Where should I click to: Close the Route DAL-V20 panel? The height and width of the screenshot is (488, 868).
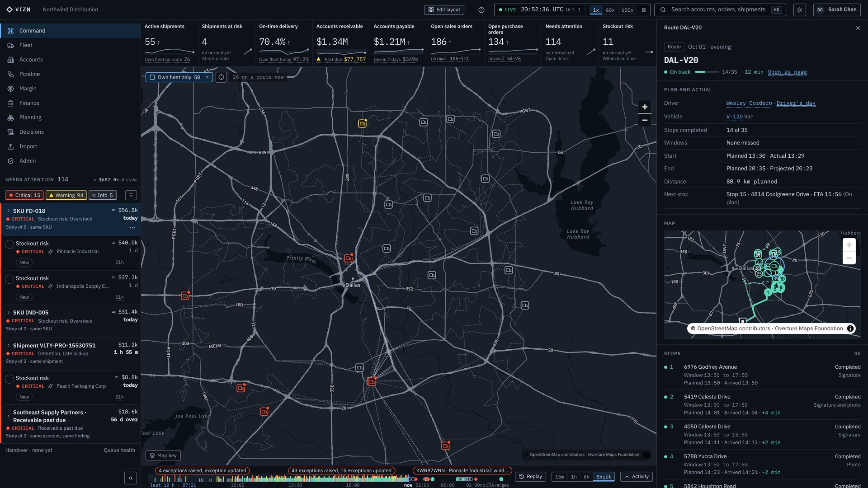tap(858, 28)
